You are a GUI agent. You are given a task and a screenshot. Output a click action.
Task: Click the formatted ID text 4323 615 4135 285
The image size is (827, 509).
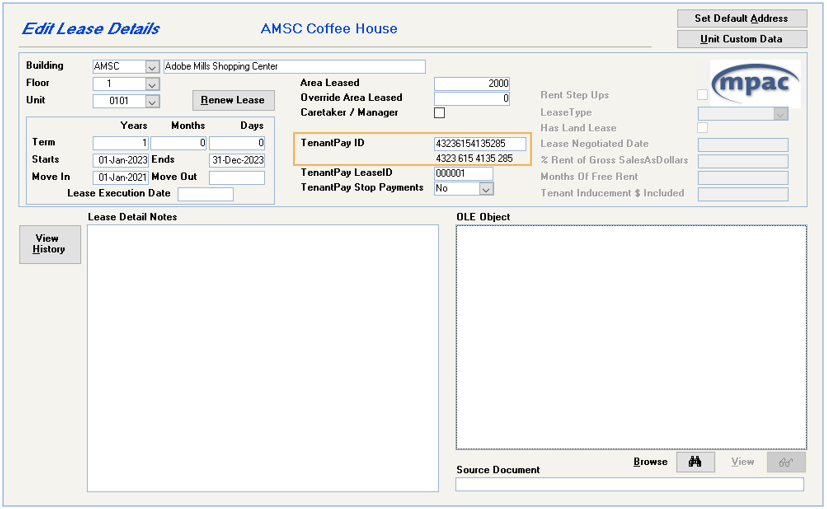tap(474, 158)
